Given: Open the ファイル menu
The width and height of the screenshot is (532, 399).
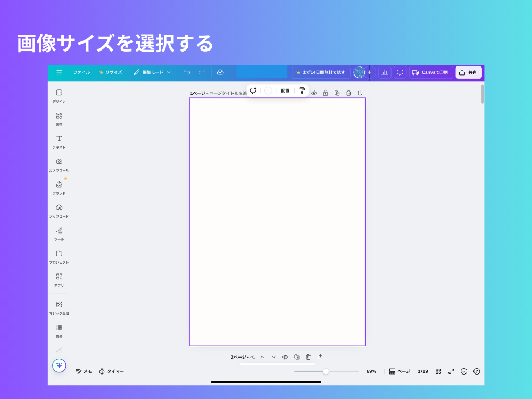Looking at the screenshot, I should [x=81, y=72].
